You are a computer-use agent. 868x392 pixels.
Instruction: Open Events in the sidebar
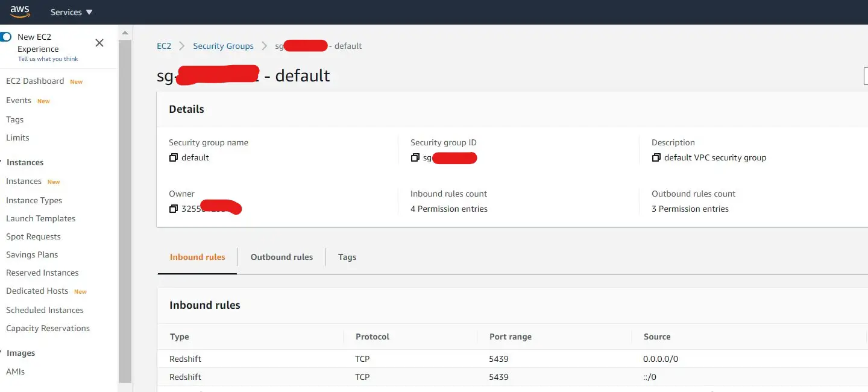pos(19,100)
